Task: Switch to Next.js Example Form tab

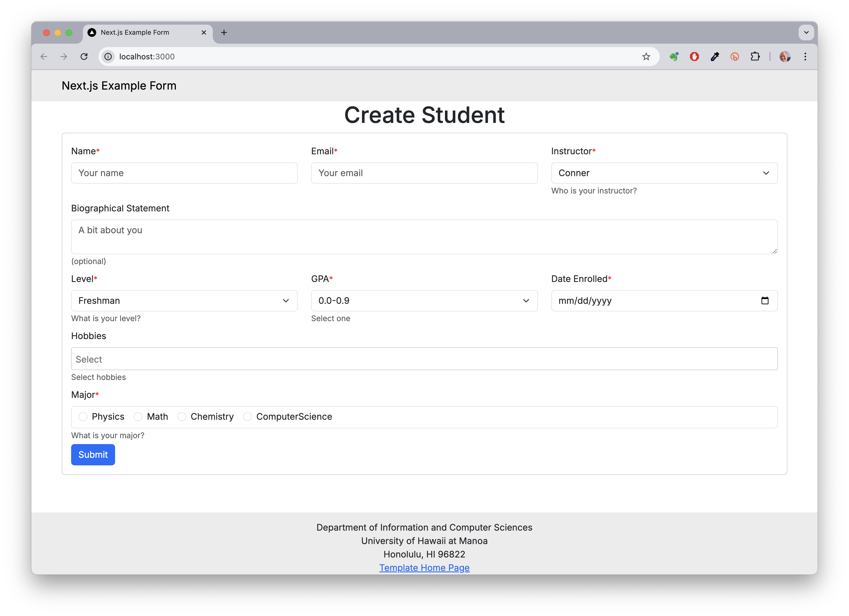Action: click(135, 32)
